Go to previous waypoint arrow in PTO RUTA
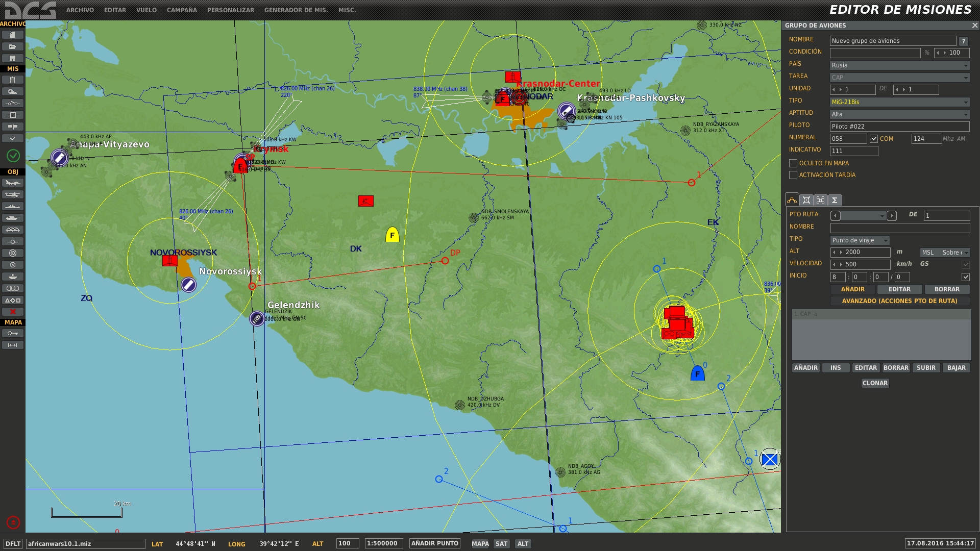The height and width of the screenshot is (551, 980). coord(836,216)
